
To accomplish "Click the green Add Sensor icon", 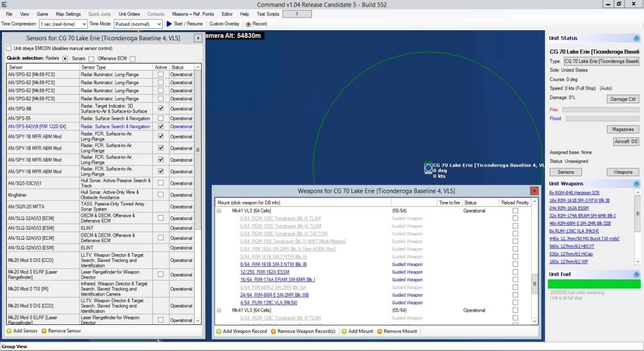I will coord(9,331).
